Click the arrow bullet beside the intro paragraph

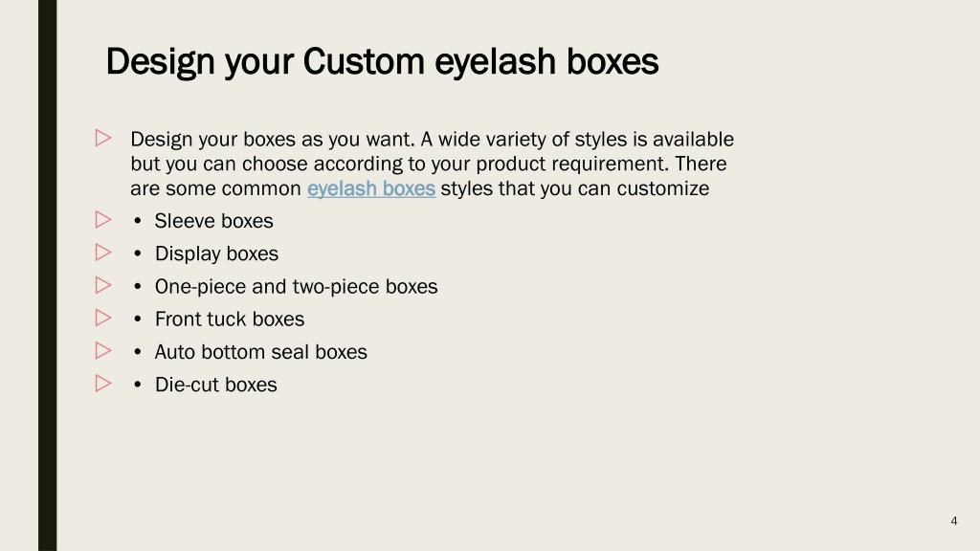pos(103,138)
